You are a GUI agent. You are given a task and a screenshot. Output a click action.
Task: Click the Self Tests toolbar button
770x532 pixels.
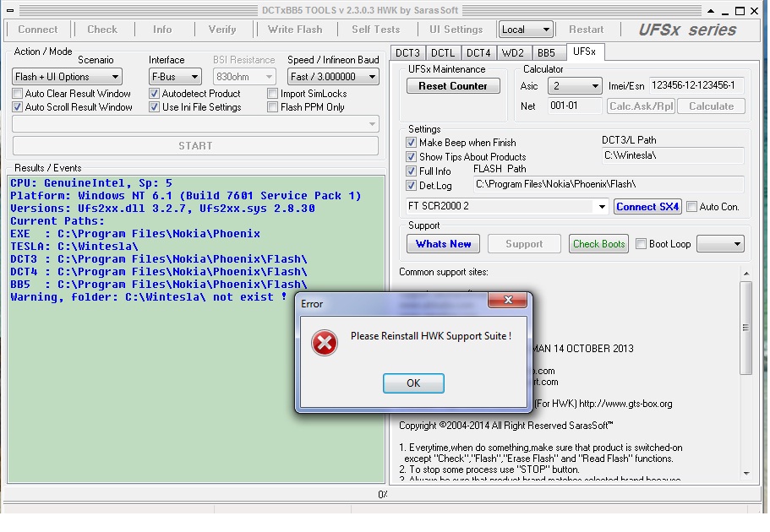click(375, 30)
